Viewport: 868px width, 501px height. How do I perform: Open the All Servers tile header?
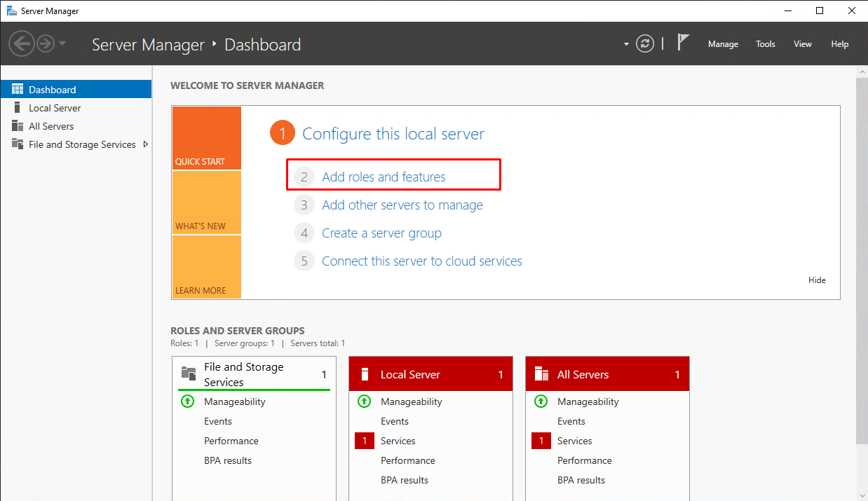point(607,374)
